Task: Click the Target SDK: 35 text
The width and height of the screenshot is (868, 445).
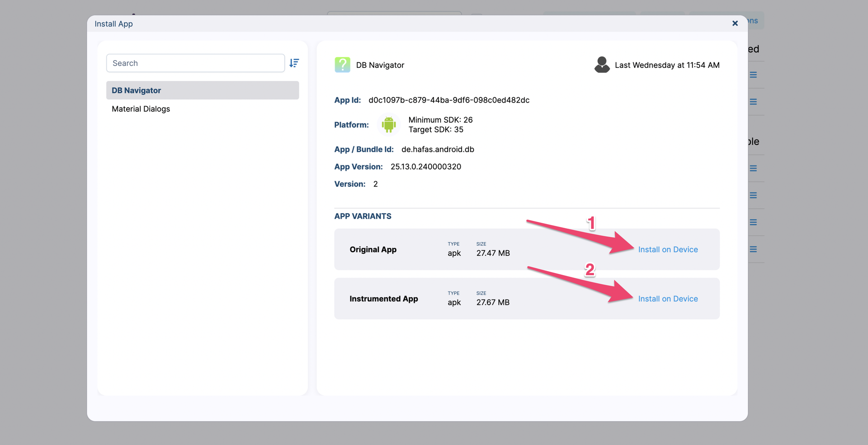Action: pos(436,130)
